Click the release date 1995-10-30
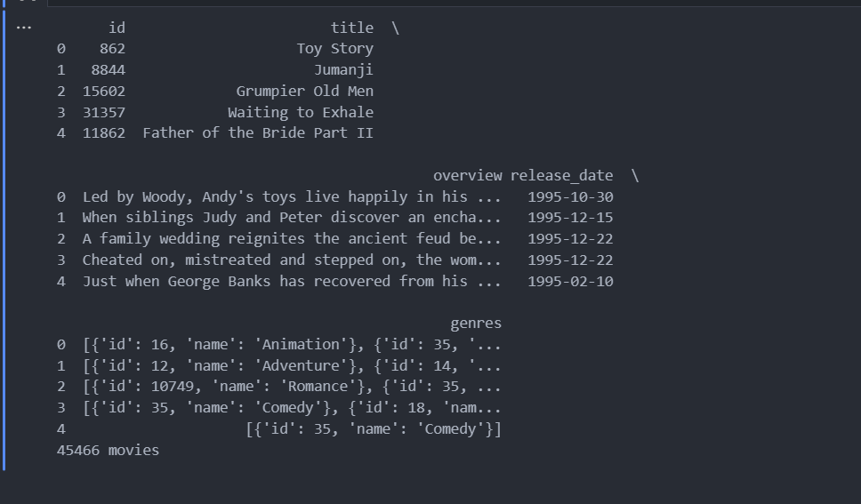Screen dimensions: 861x504 tap(570, 197)
